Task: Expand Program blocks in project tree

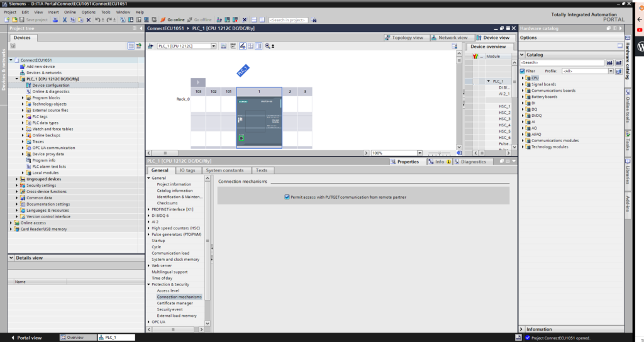Action: tap(23, 97)
